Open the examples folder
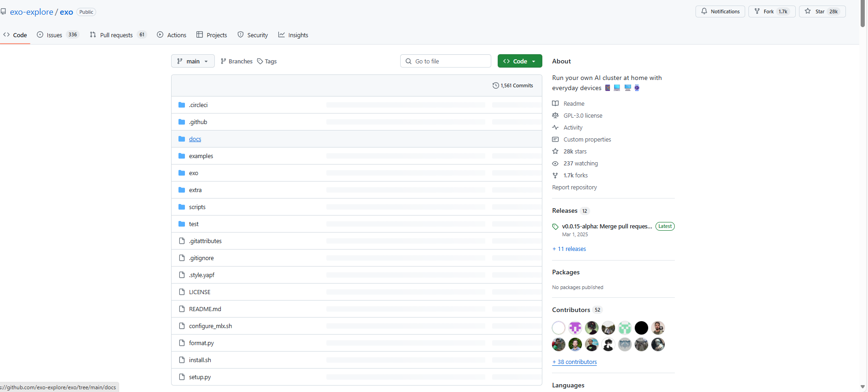Viewport: 868px width, 392px height. coord(201,156)
